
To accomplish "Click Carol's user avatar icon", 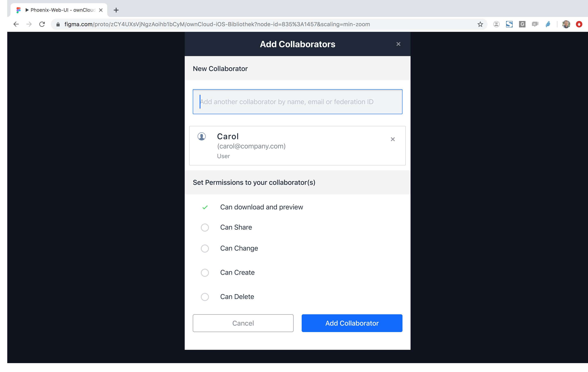I will click(201, 136).
